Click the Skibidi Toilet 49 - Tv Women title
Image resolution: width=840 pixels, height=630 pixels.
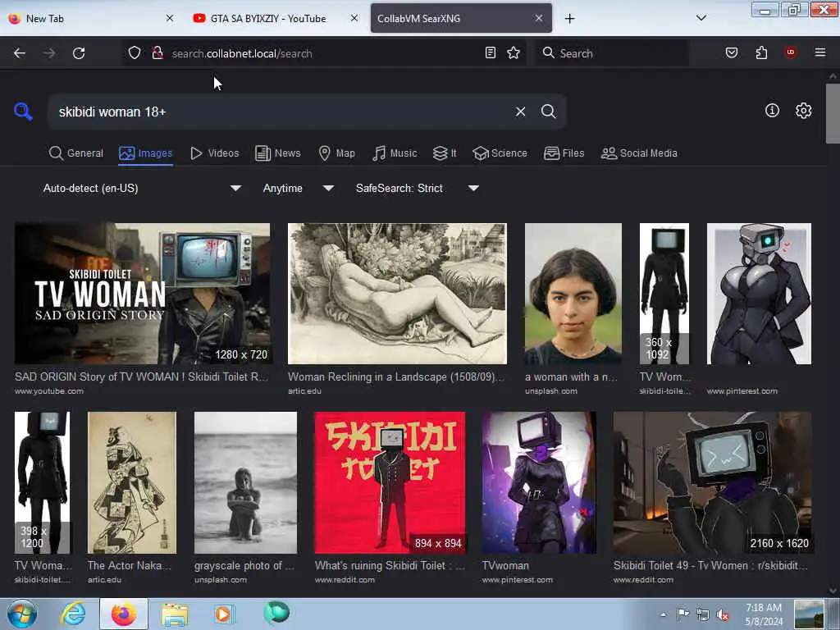click(x=710, y=566)
